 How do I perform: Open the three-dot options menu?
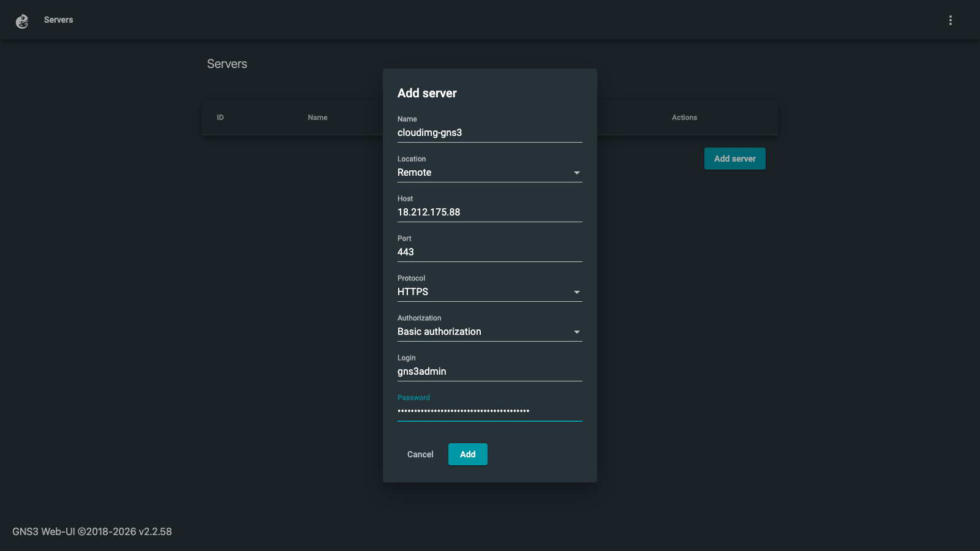pyautogui.click(x=951, y=20)
